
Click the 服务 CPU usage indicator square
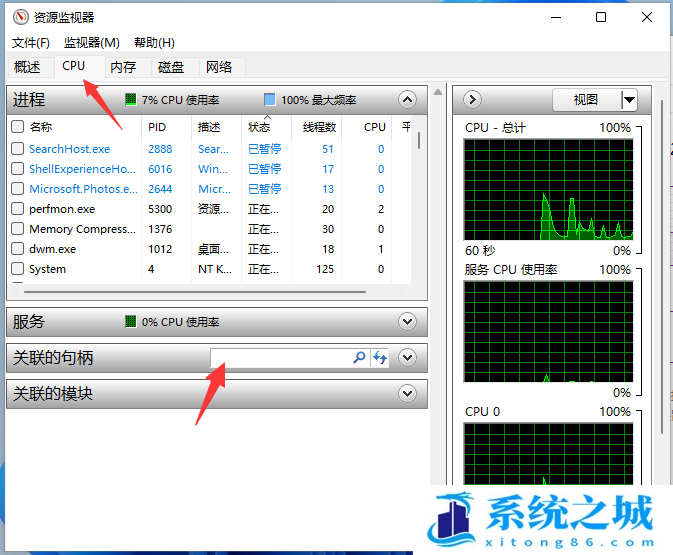pyautogui.click(x=131, y=322)
